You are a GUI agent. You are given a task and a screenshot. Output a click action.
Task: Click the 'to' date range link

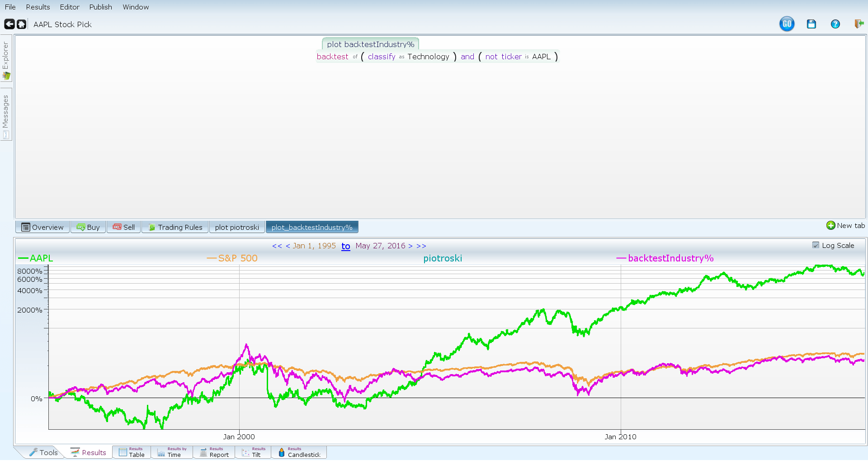tap(346, 246)
